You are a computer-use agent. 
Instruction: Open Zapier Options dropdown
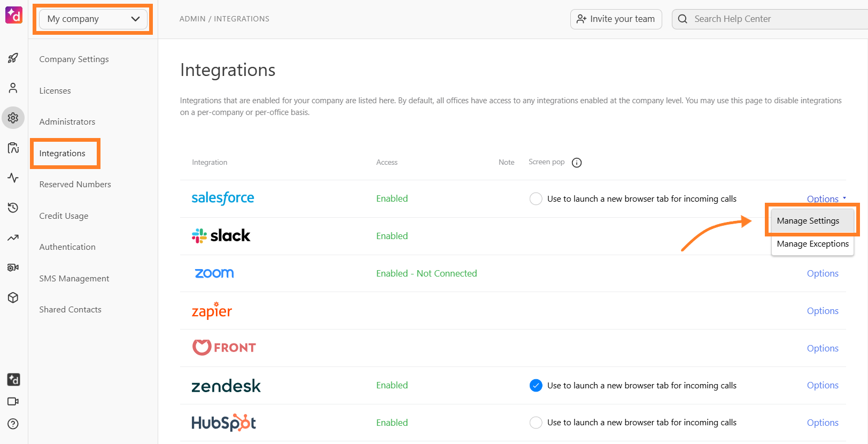[823, 311]
